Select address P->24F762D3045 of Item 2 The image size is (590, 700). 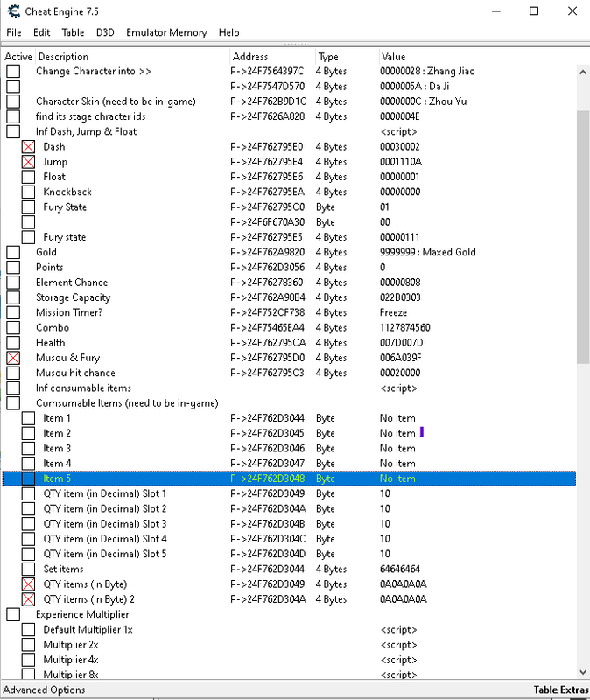click(x=267, y=433)
